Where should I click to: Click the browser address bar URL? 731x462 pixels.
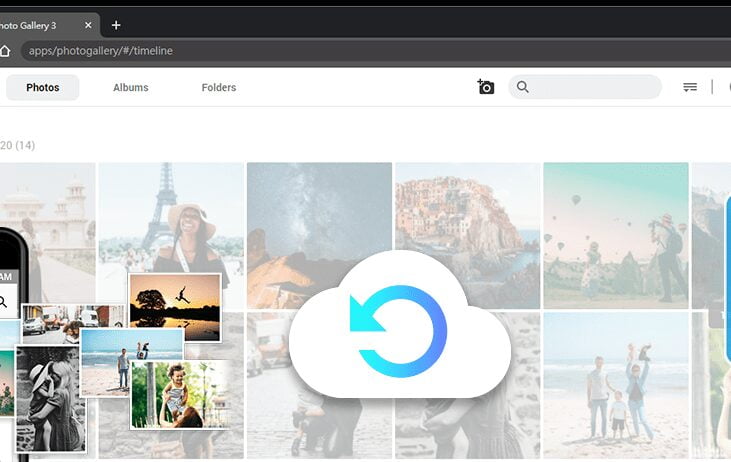(x=100, y=50)
